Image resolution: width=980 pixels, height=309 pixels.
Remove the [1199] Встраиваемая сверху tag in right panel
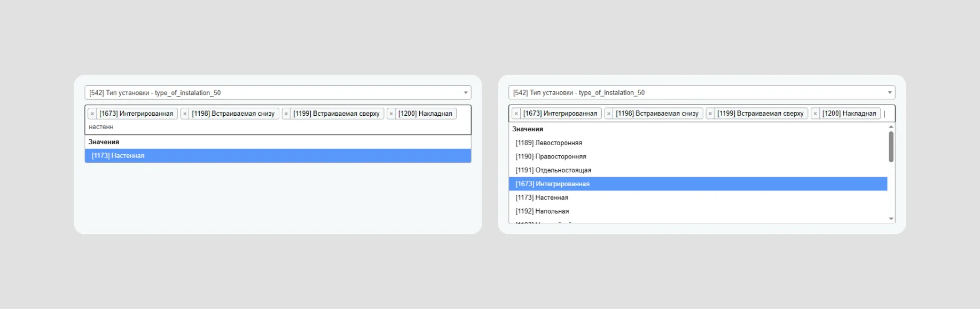coord(710,114)
